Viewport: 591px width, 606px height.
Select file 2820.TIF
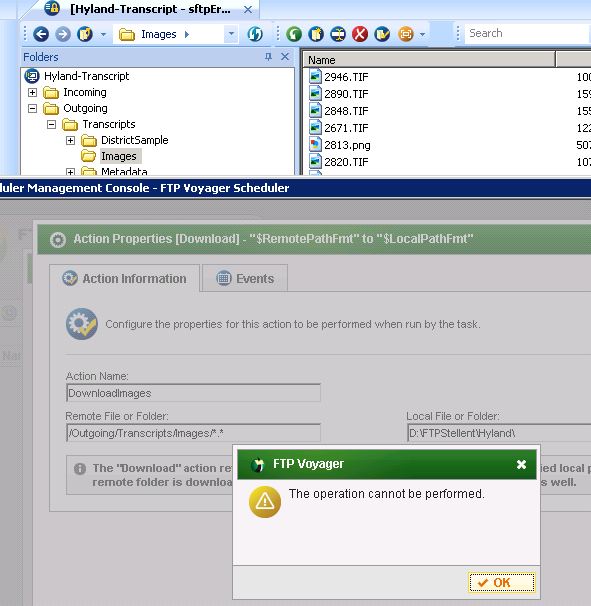click(346, 162)
